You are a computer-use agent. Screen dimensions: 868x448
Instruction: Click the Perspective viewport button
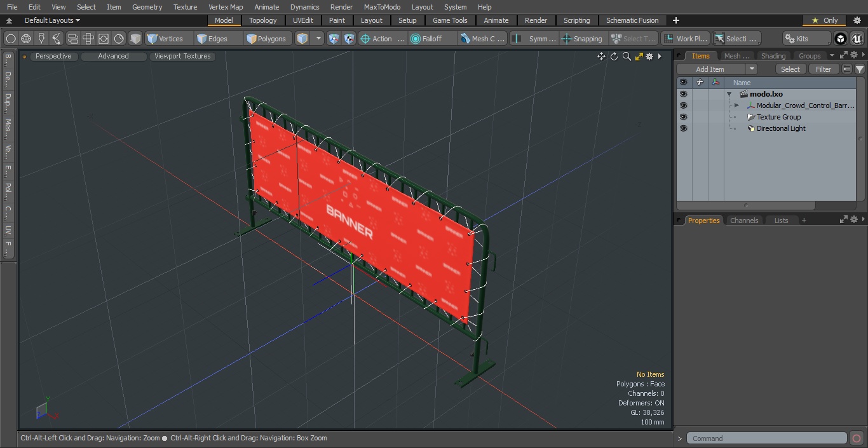coord(53,56)
